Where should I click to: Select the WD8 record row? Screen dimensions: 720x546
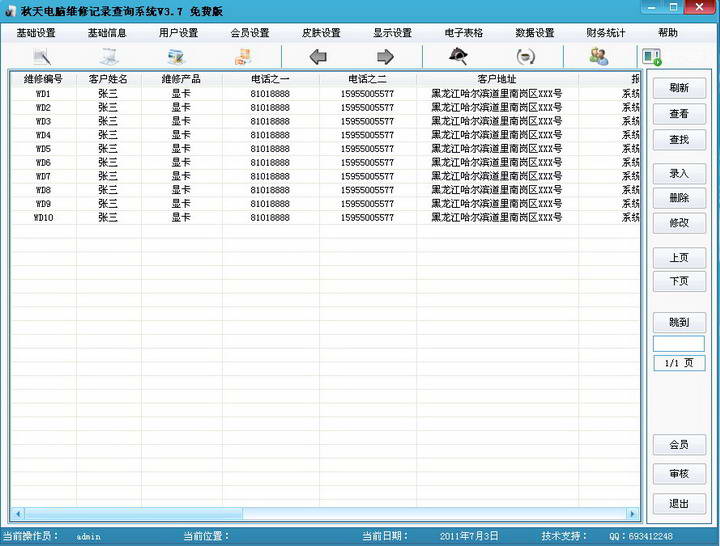coord(325,190)
